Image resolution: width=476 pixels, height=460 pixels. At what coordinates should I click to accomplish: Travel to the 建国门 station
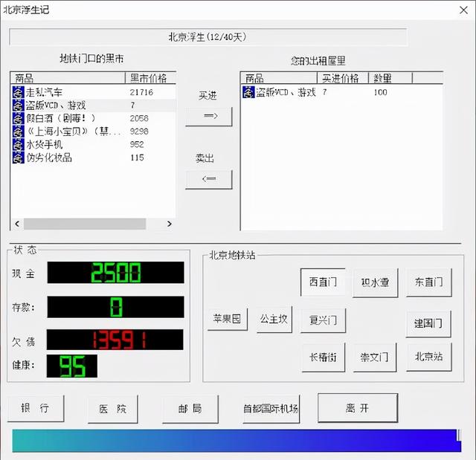click(x=428, y=323)
